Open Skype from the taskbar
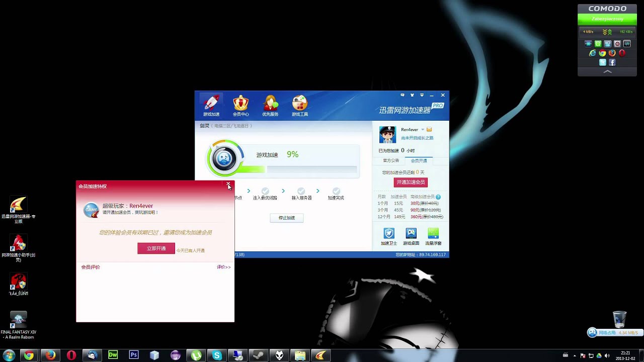The width and height of the screenshot is (644, 362). (217, 355)
